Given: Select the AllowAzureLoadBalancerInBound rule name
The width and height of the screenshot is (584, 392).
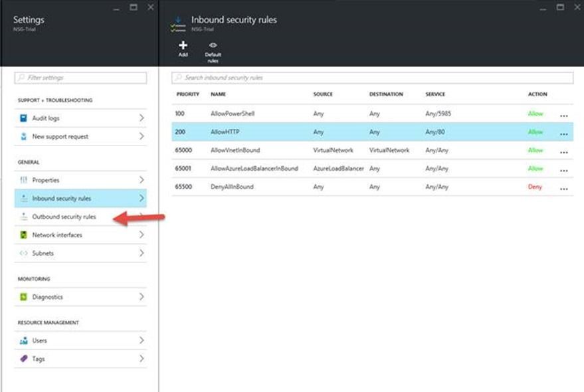Looking at the screenshot, I should click(x=254, y=168).
